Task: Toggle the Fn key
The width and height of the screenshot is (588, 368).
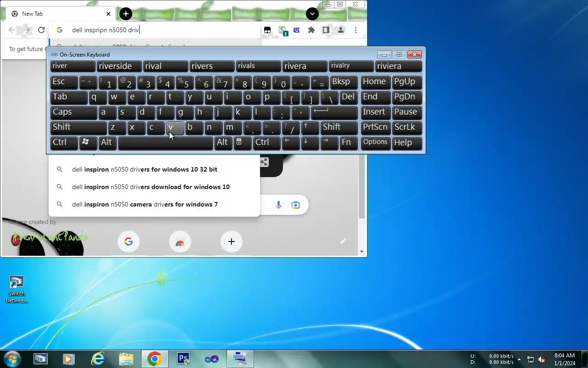Action: 349,143
